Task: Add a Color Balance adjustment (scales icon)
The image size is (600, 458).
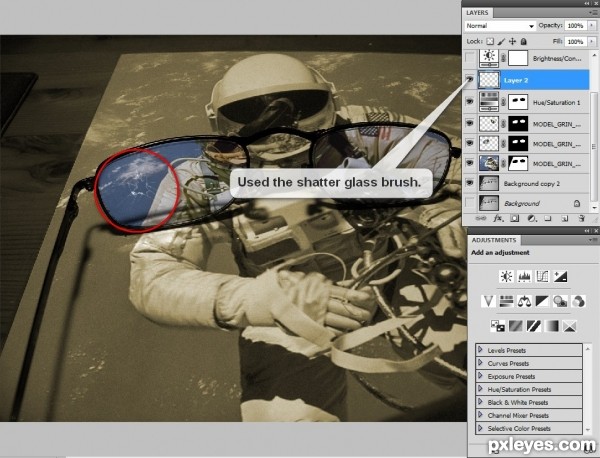Action: tap(524, 301)
